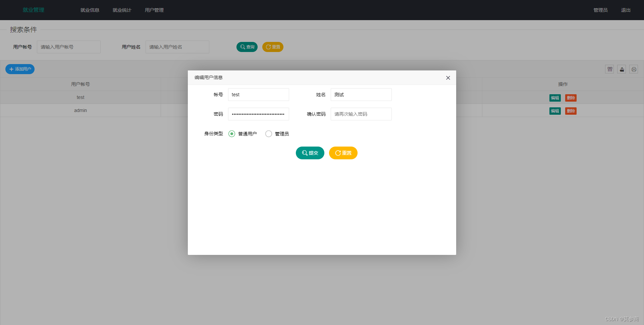Click 管理员 in the top bar
The image size is (644, 325).
(x=600, y=10)
